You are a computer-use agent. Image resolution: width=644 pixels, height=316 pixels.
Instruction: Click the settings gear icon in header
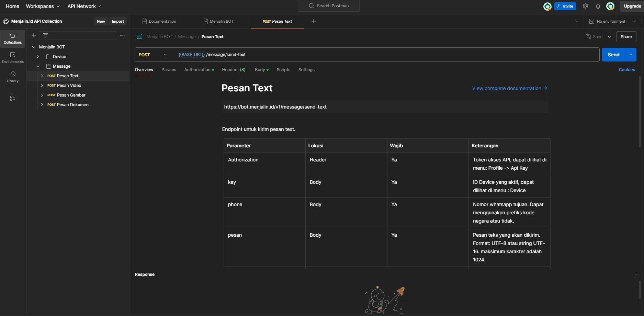point(586,6)
